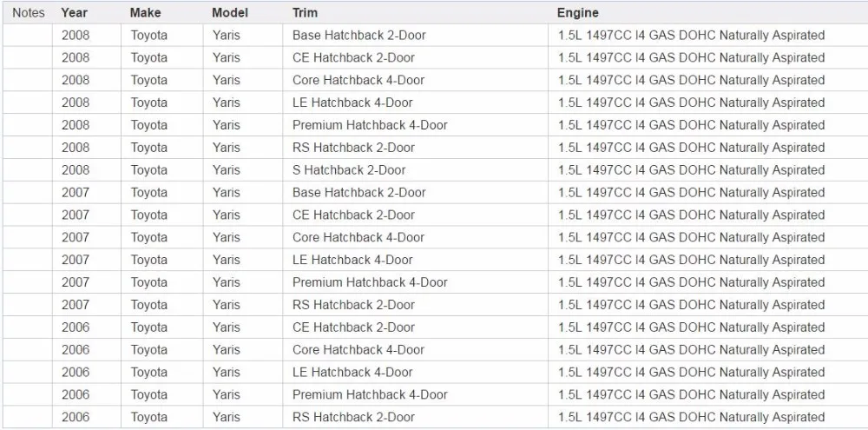Click engine cell of 2007 Base Hatchback row
Image resolution: width=868 pixels, height=430 pixels.
click(691, 193)
